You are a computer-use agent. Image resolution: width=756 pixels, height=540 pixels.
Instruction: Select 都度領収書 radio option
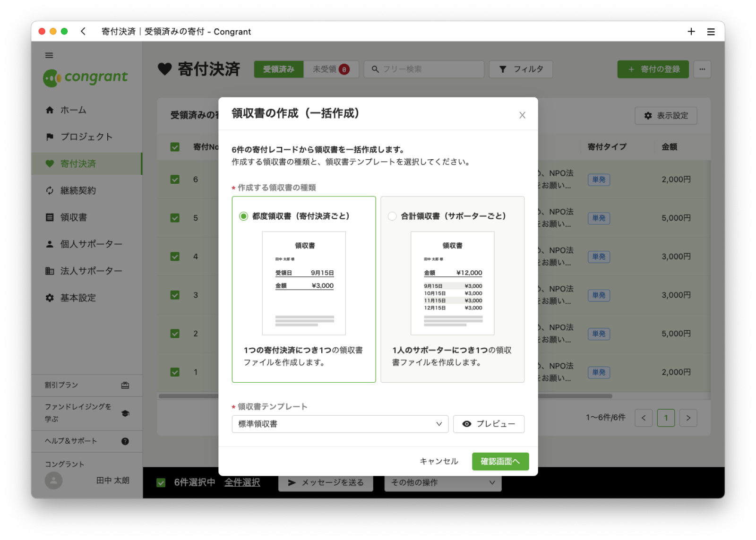click(x=243, y=216)
